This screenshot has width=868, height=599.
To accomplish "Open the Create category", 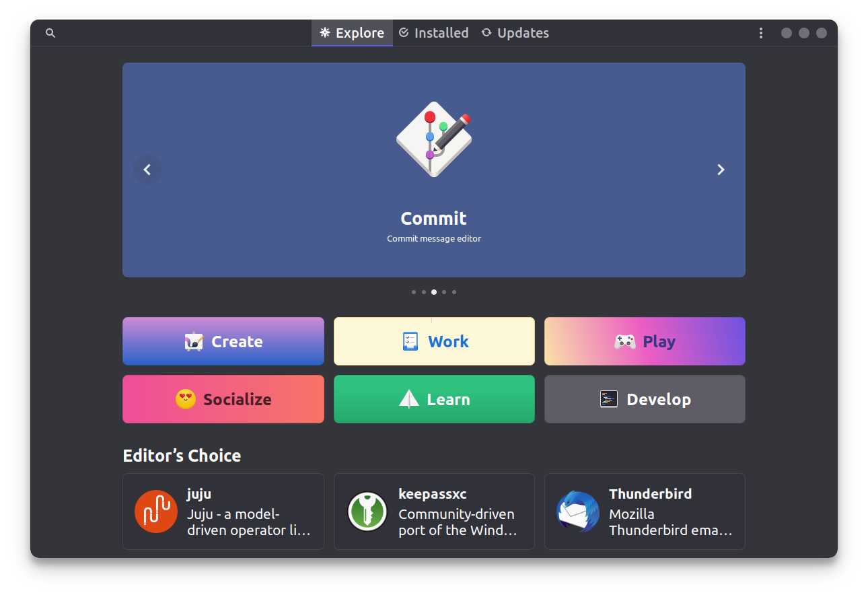I will (223, 341).
